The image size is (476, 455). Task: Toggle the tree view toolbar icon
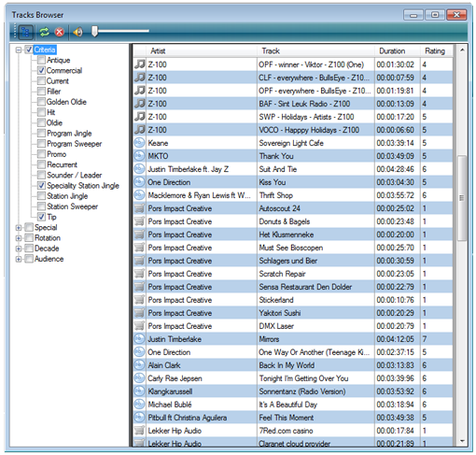26,32
